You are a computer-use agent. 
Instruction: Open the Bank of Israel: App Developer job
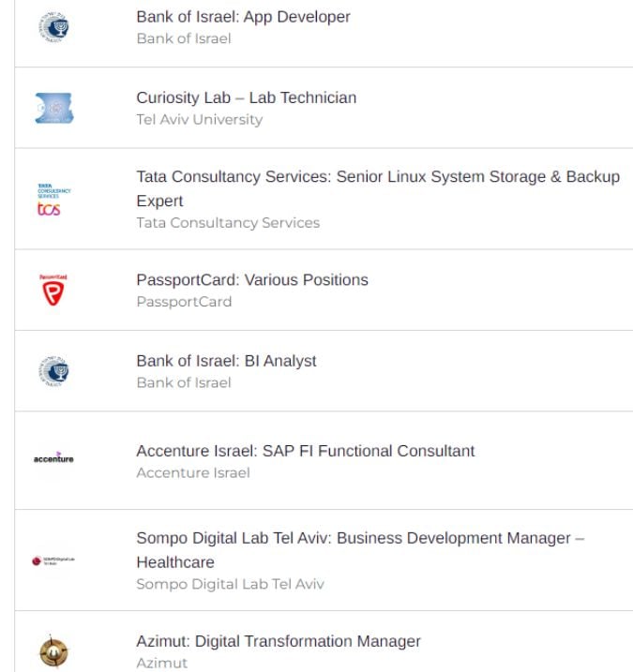click(243, 17)
